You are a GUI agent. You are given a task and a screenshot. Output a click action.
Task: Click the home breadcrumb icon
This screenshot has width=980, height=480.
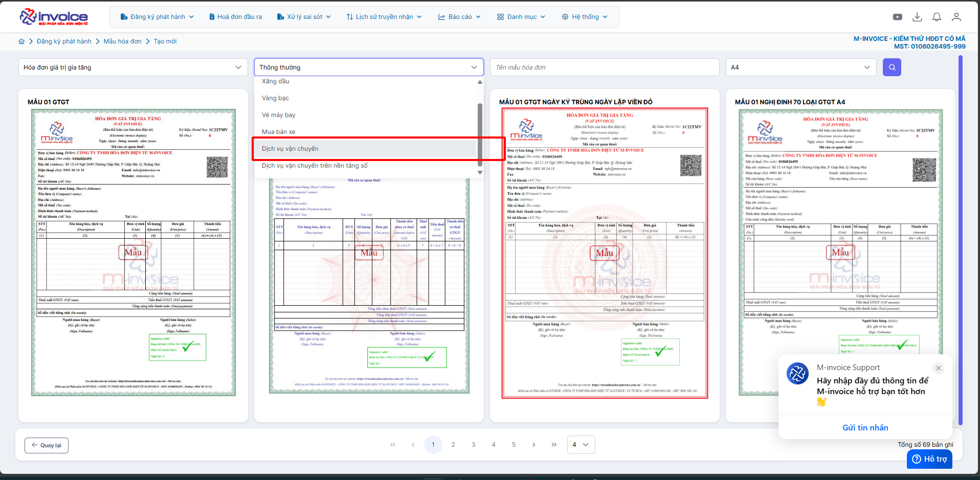21,41
